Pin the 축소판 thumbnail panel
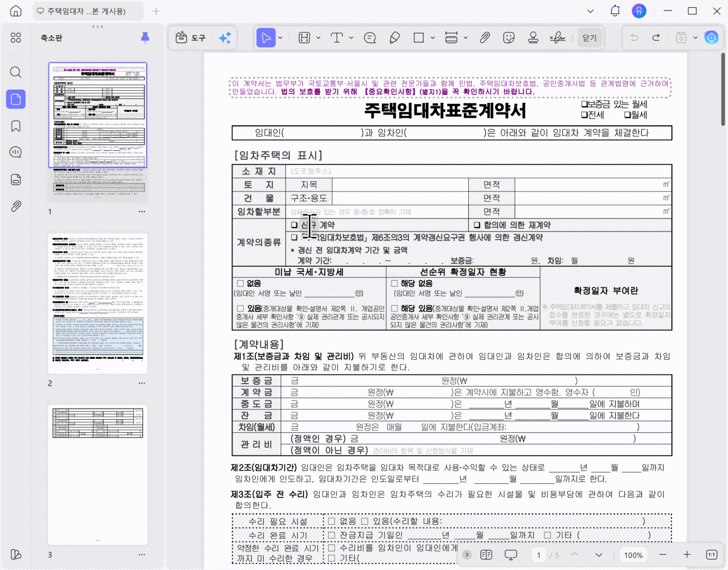The image size is (728, 570). [x=145, y=38]
